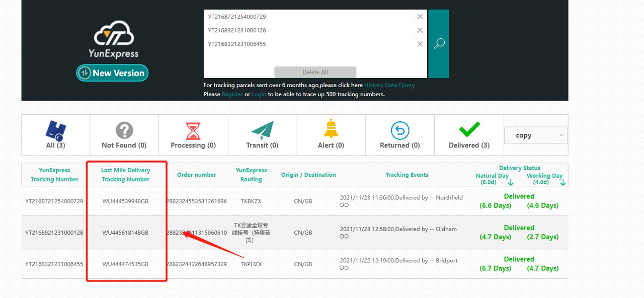Click the Last Mile Delivery Tracking Number header

click(x=126, y=175)
